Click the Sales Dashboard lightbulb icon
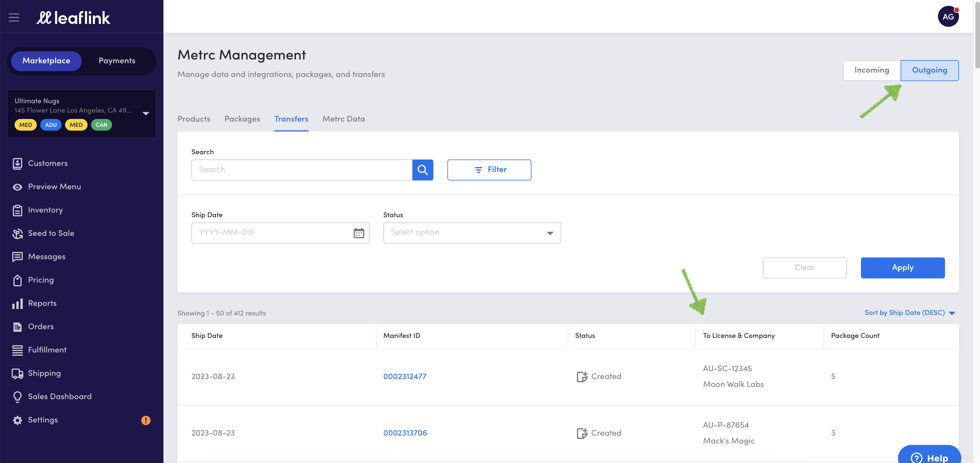Image resolution: width=980 pixels, height=463 pixels. [17, 397]
